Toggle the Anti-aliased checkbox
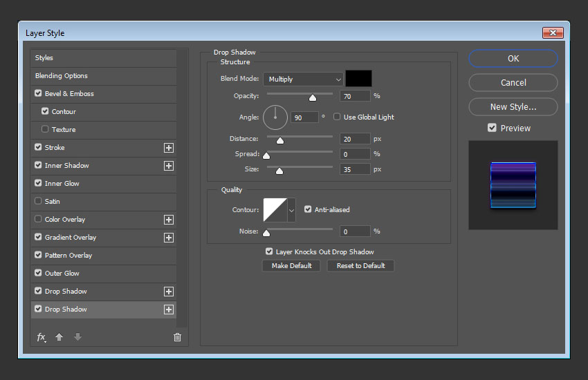588x380 pixels. point(308,209)
